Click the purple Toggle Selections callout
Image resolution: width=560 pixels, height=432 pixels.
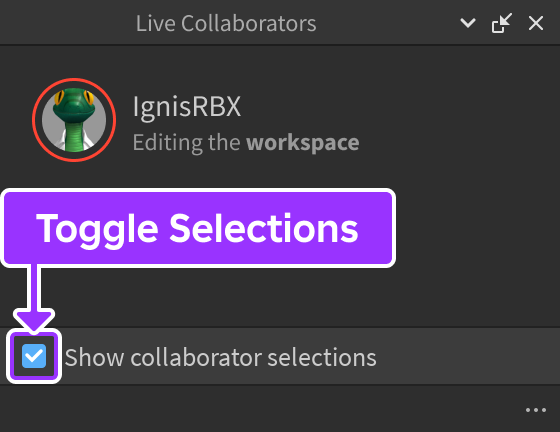[198, 228]
